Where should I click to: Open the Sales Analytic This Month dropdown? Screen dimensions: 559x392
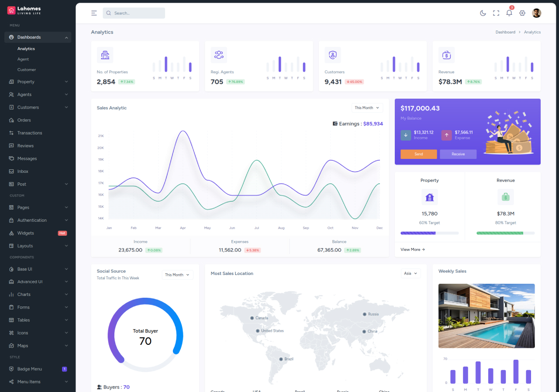click(x=367, y=108)
